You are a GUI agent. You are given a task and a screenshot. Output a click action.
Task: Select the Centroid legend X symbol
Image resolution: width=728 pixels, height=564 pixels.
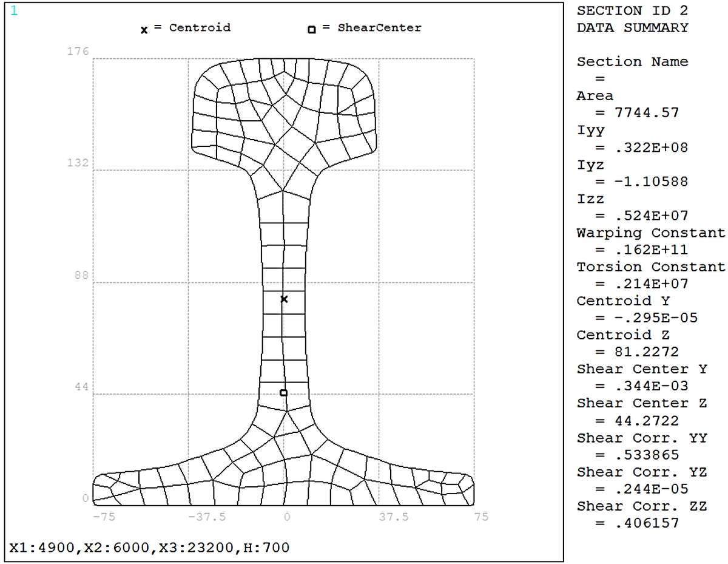tap(144, 30)
